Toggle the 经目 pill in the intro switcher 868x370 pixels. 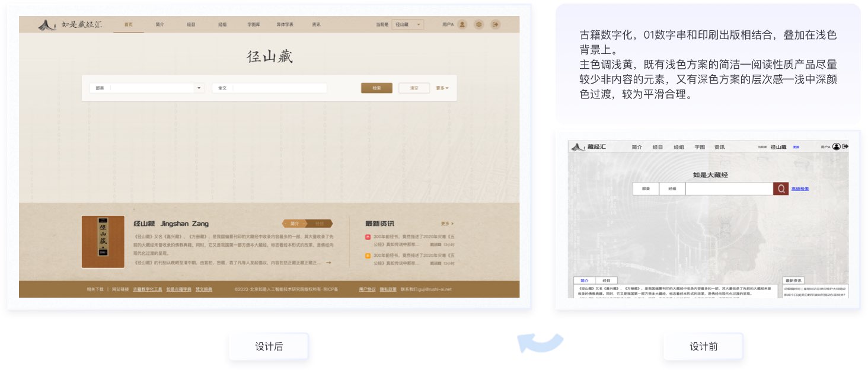coord(320,224)
